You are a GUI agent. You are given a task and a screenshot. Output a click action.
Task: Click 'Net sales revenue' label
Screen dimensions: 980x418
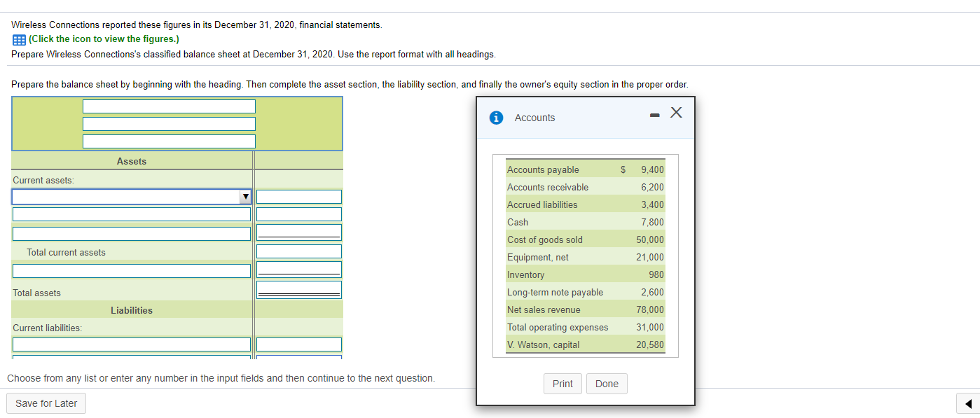544,309
